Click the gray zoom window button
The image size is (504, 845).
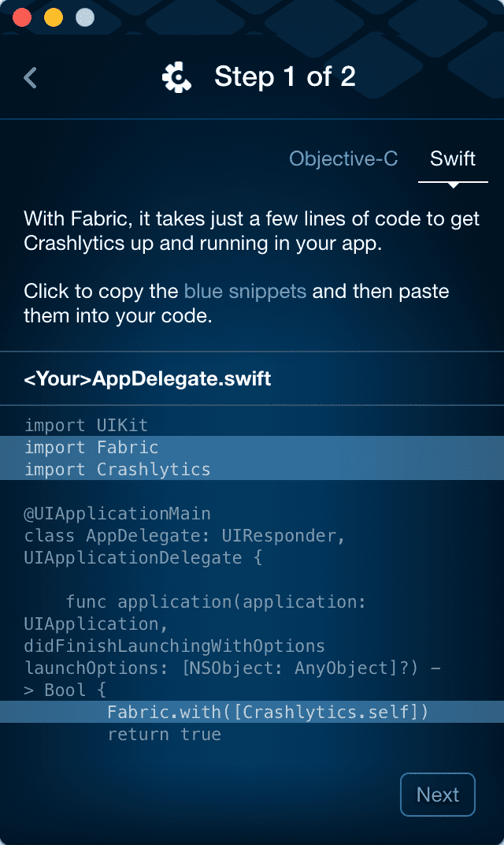tap(84, 17)
